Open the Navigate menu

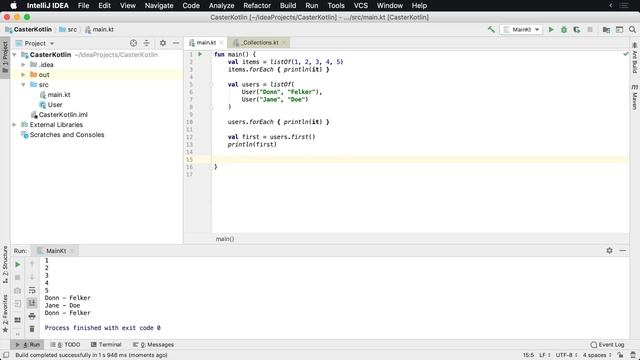point(159,6)
